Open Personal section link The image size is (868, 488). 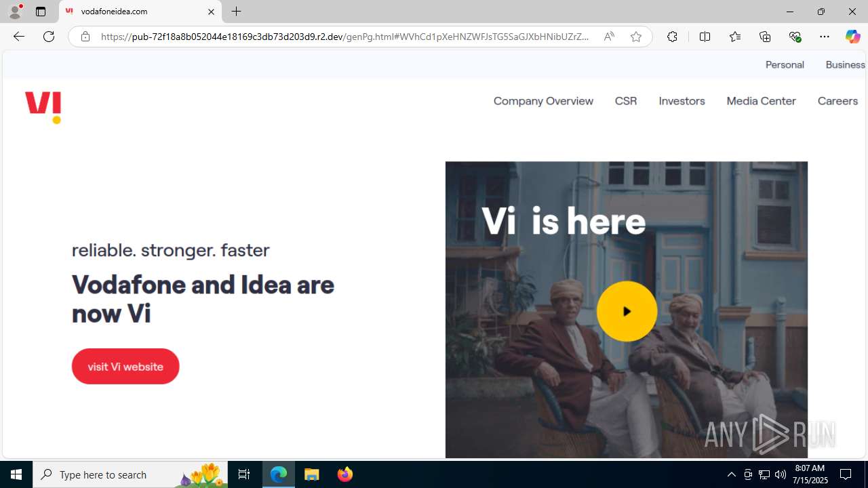point(785,64)
